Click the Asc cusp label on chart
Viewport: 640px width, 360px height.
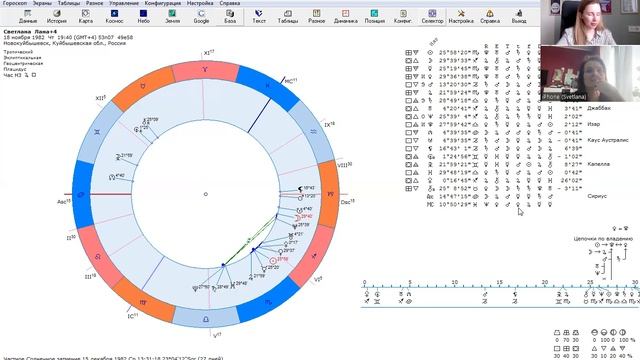[x=64, y=202]
